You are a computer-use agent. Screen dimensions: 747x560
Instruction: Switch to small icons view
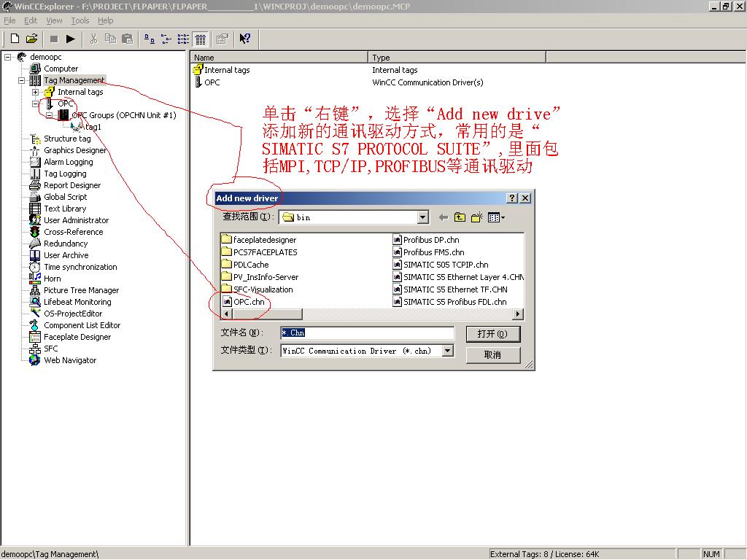coord(166,39)
